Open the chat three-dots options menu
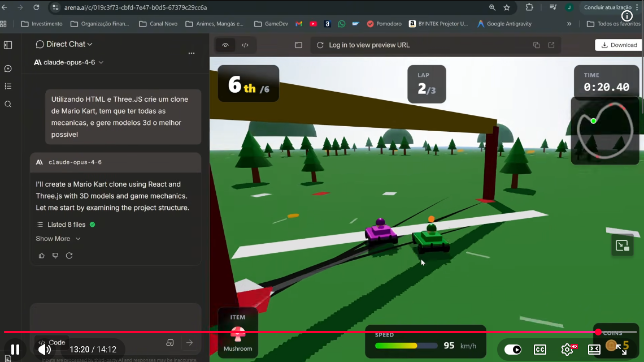Viewport: 644px width, 362px height. click(192, 53)
